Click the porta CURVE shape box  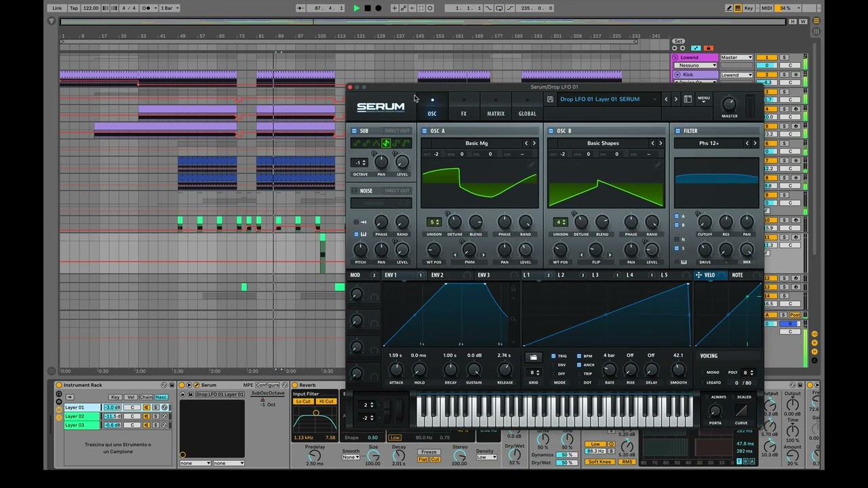[741, 411]
